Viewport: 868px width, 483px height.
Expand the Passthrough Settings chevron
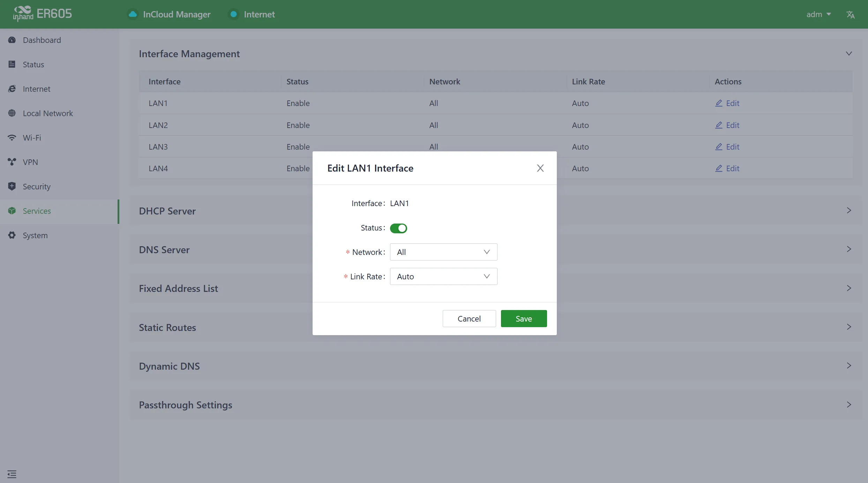[x=849, y=405]
